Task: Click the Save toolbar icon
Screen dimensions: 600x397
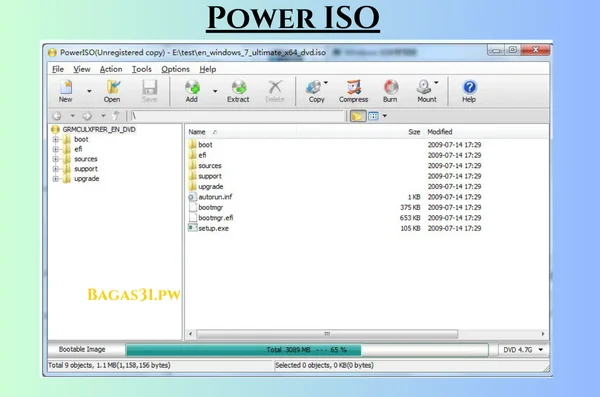Action: pos(149,91)
